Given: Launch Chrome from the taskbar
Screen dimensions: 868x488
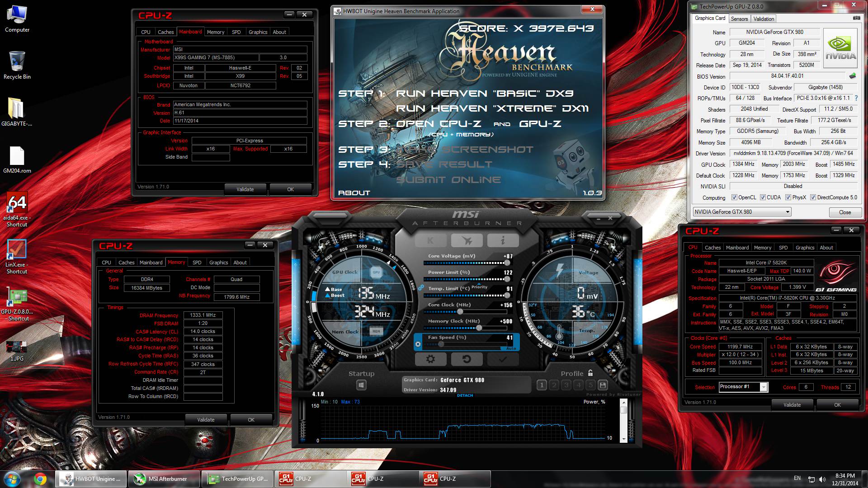Looking at the screenshot, I should pyautogui.click(x=40, y=479).
